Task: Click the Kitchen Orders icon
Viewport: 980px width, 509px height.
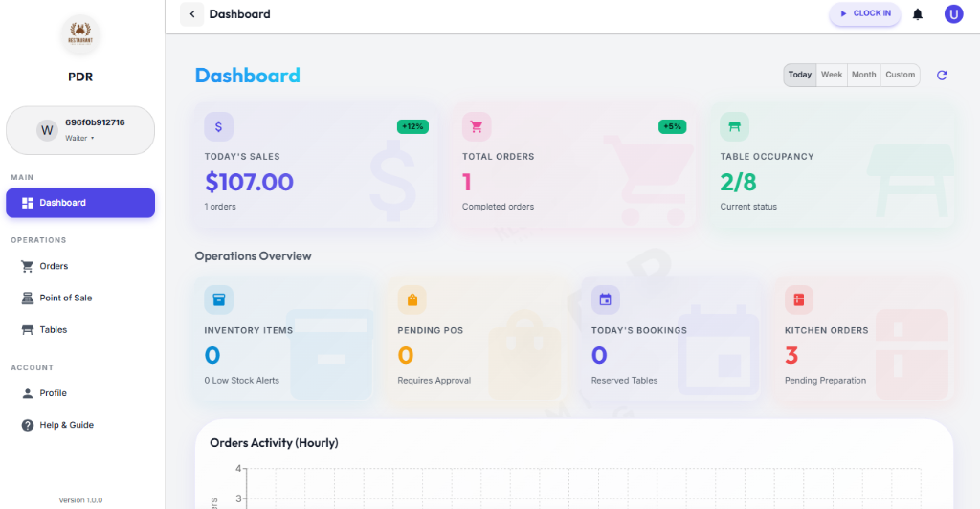Action: pyautogui.click(x=798, y=299)
